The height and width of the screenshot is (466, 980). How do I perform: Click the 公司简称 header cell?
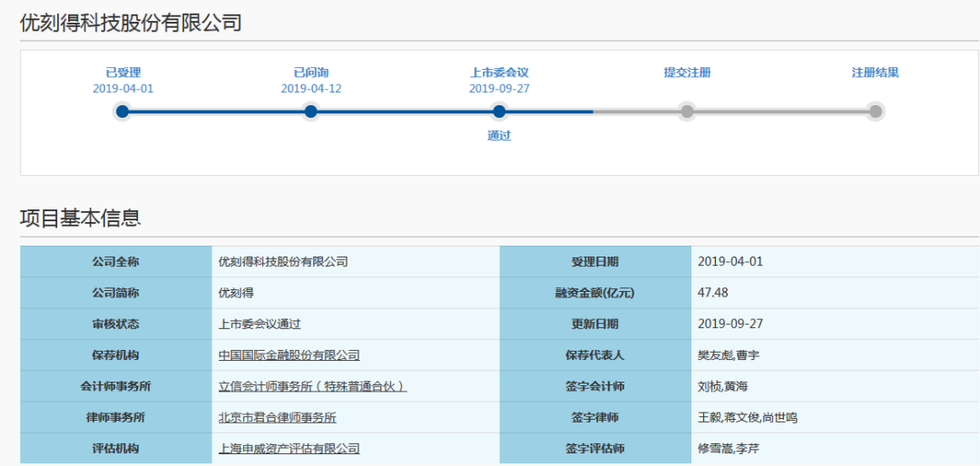pyautogui.click(x=115, y=293)
